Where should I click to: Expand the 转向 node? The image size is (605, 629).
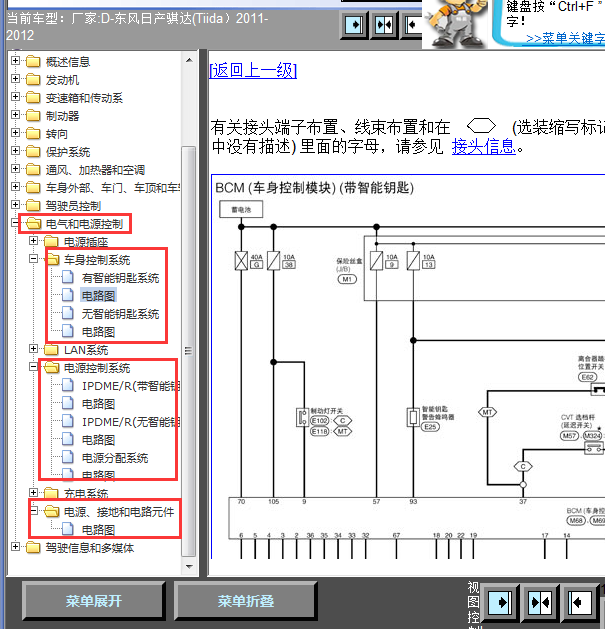tap(15, 133)
